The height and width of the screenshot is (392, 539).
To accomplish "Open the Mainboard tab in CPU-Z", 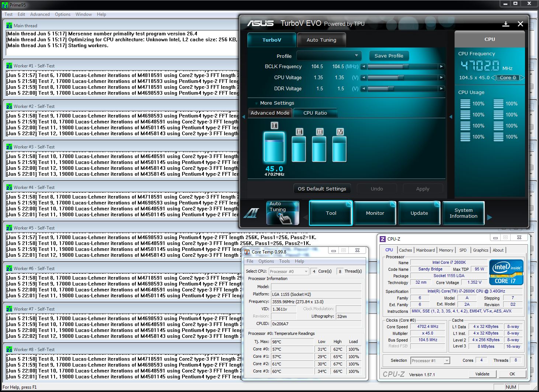I will point(425,250).
